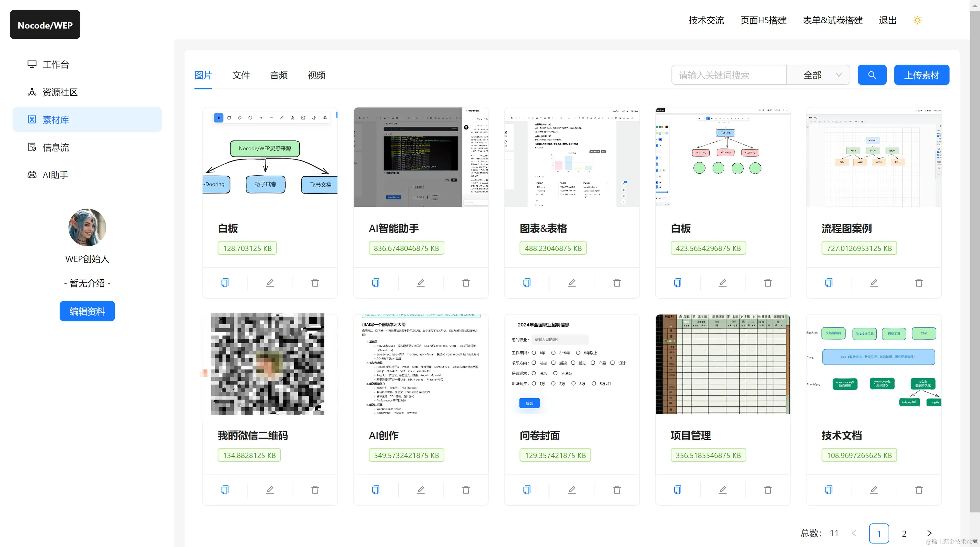
Task: Edit the 技术文档 card
Action: [874, 490]
